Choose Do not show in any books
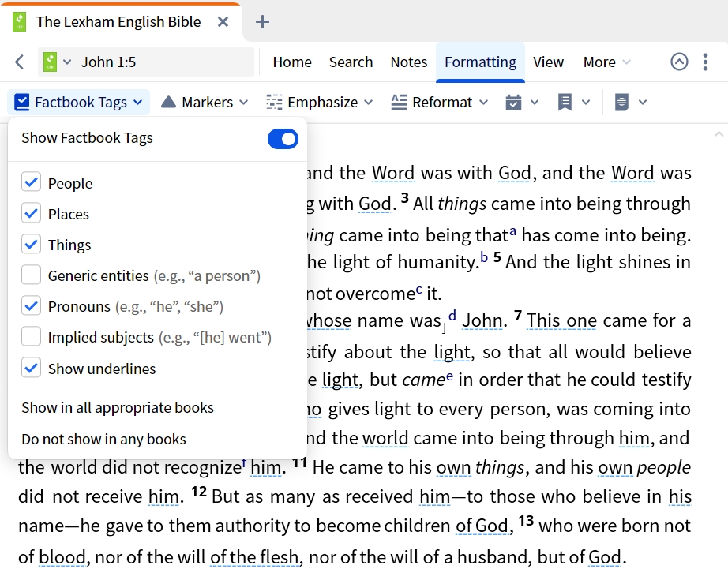Screen dimensions: 728x569 click(103, 439)
